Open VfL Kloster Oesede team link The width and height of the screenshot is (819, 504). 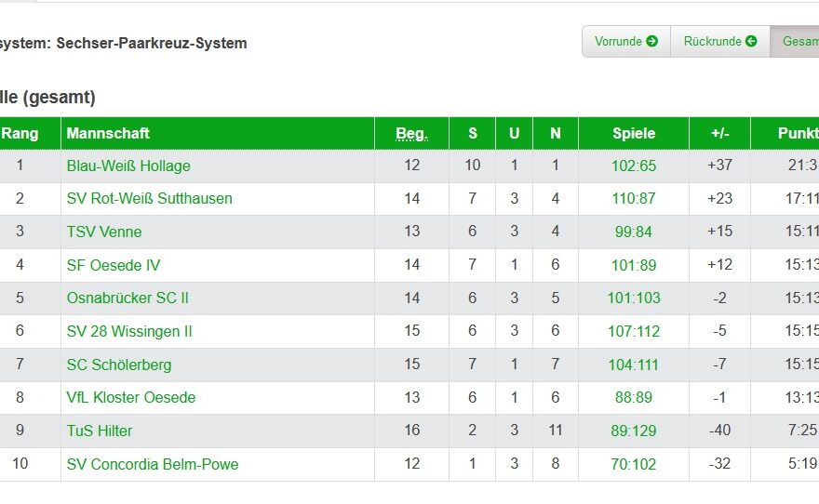[131, 398]
